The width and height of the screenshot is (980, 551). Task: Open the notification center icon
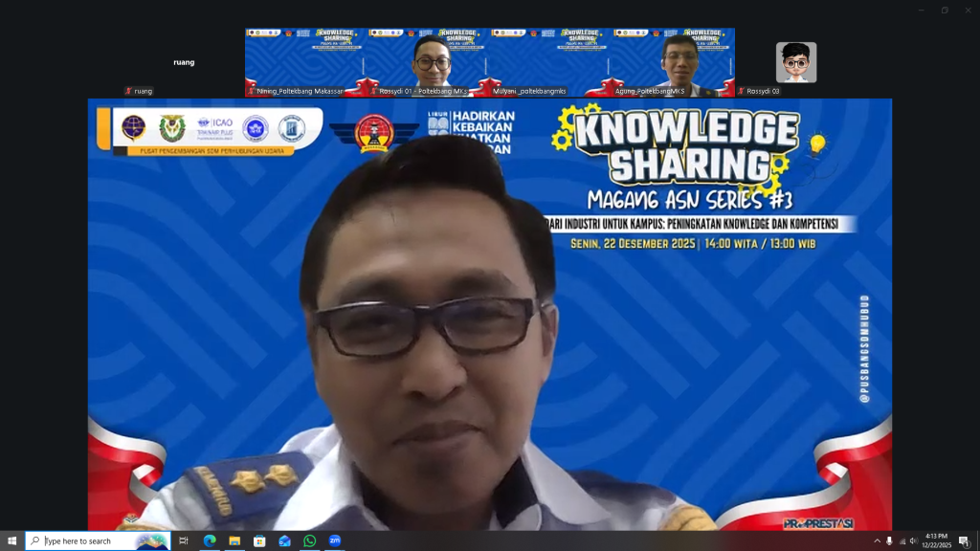coord(964,540)
